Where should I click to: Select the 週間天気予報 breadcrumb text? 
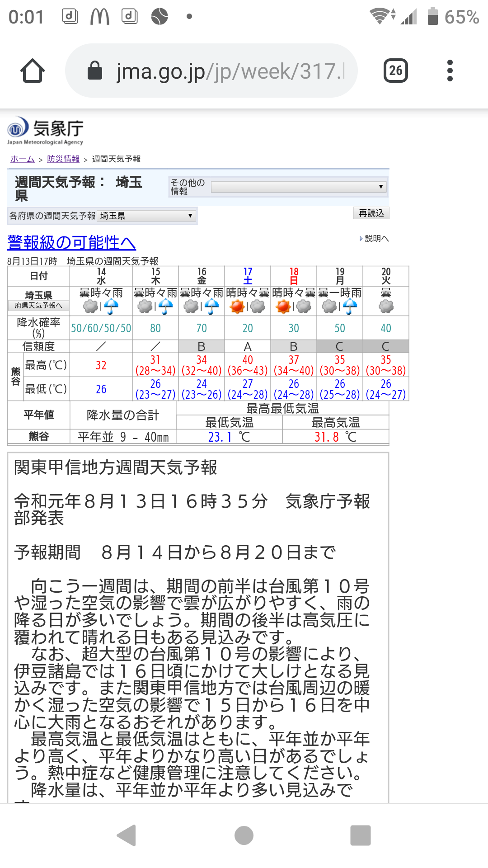click(x=117, y=159)
